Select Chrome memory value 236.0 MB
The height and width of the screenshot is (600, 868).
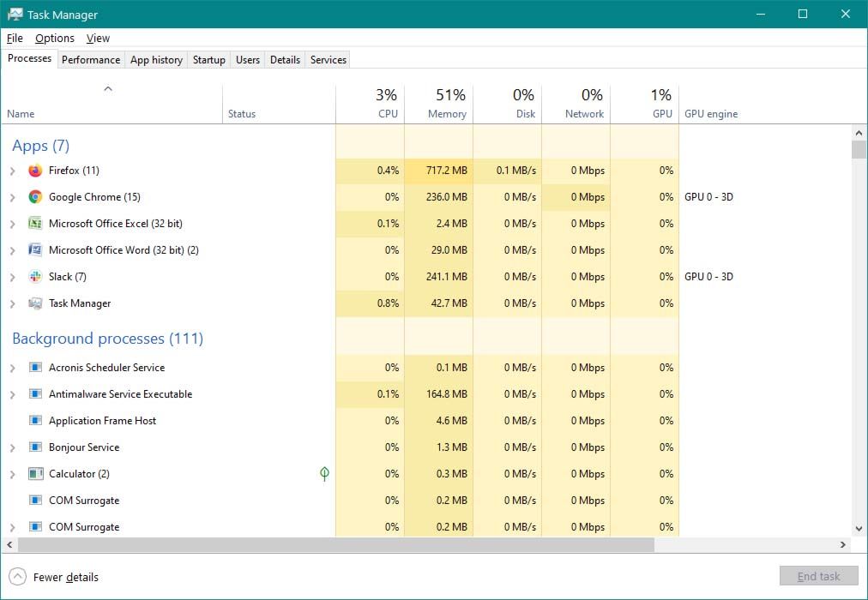tap(446, 197)
